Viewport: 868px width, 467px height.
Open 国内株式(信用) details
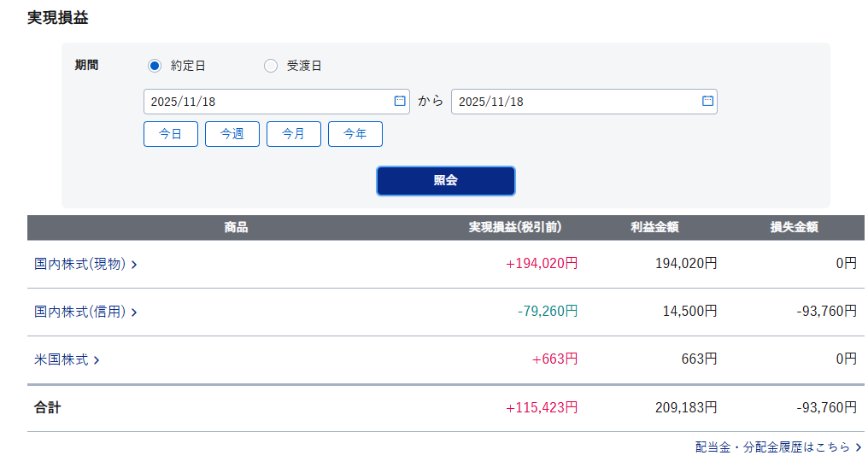(x=80, y=312)
